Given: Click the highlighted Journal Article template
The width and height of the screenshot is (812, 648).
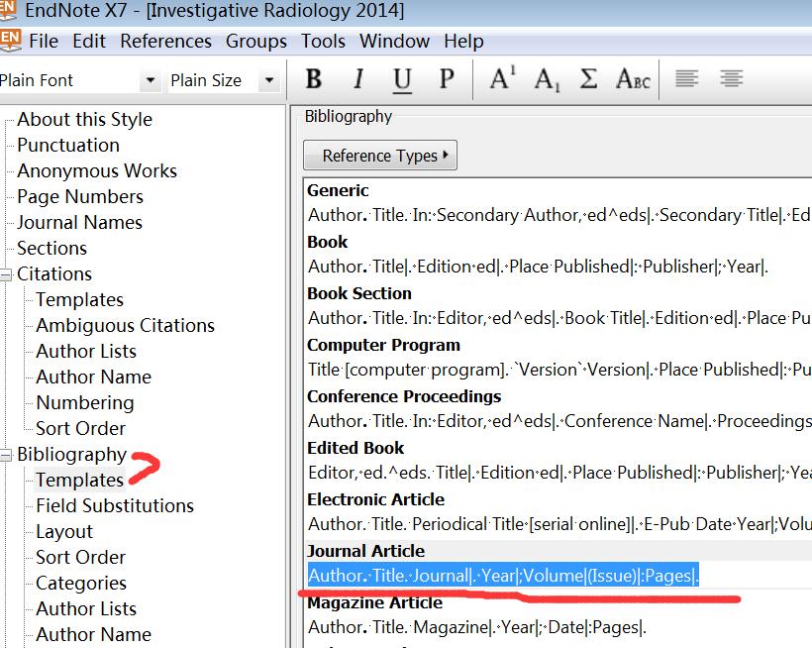Looking at the screenshot, I should coord(503,576).
